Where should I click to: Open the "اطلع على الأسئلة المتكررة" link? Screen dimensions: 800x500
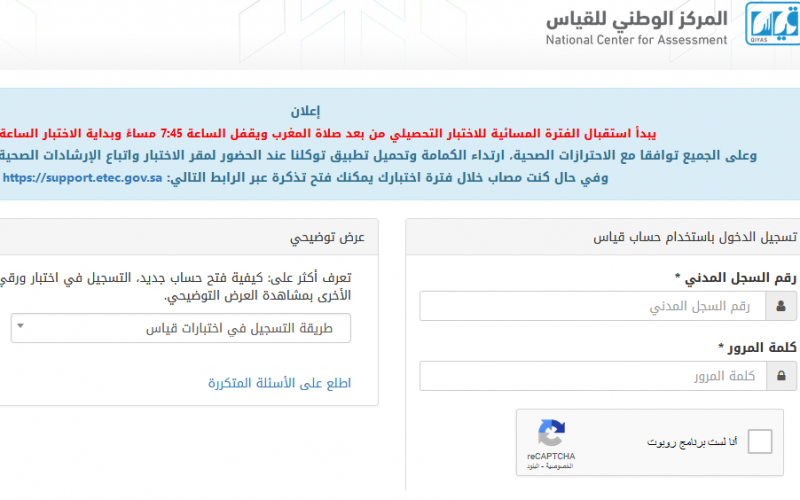(x=279, y=383)
